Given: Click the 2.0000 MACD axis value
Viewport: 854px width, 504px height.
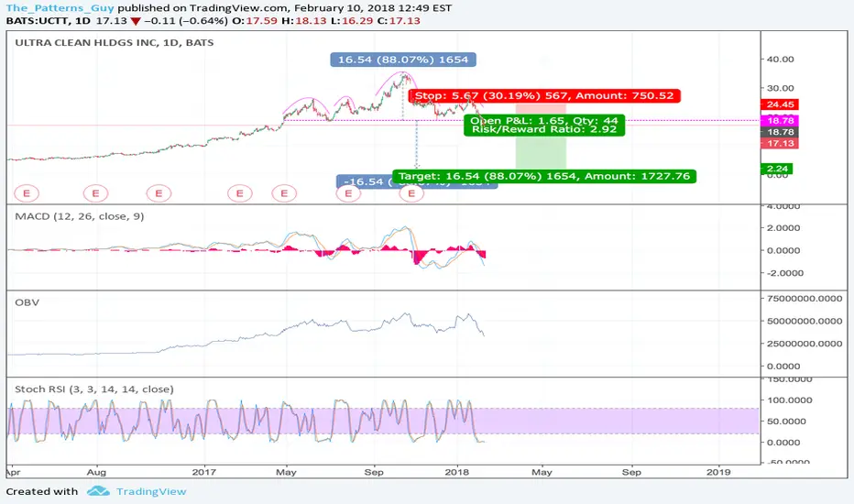Looking at the screenshot, I should (x=783, y=228).
